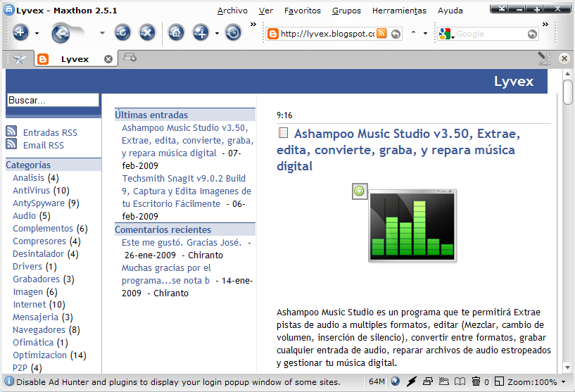Open the Herramientas menu

pos(399,11)
